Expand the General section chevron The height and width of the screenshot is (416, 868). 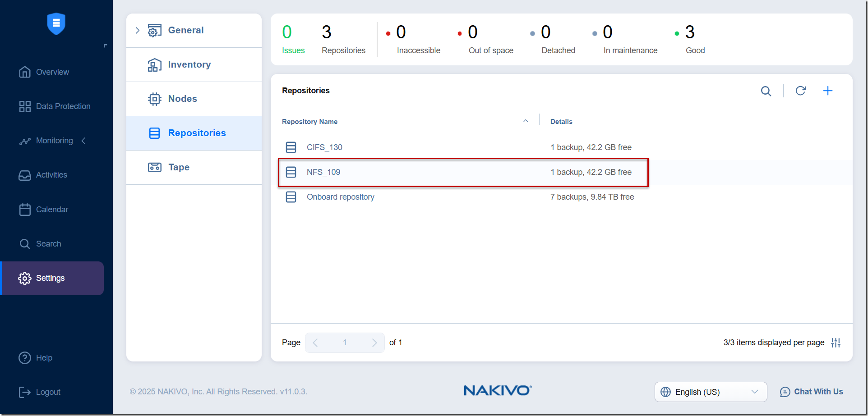[138, 30]
